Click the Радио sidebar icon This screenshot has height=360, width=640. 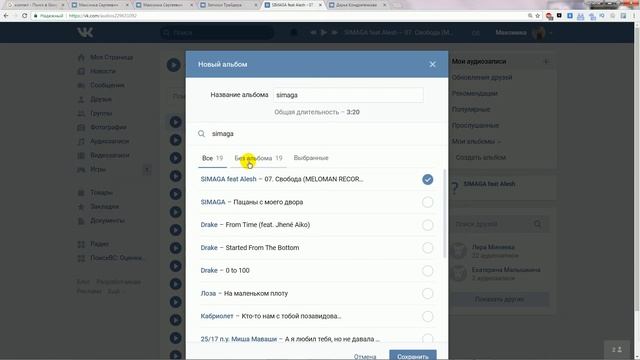(x=81, y=244)
